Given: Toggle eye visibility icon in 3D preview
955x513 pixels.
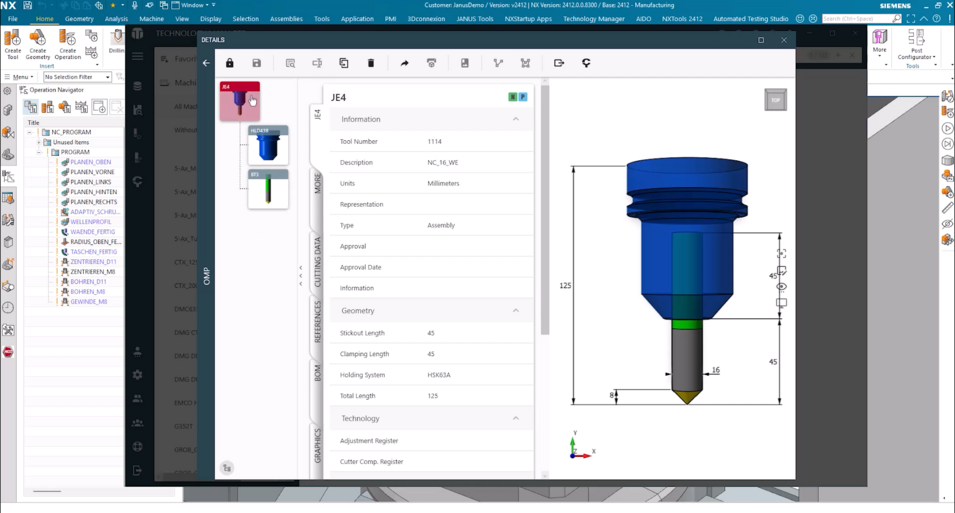Looking at the screenshot, I should coord(781,286).
